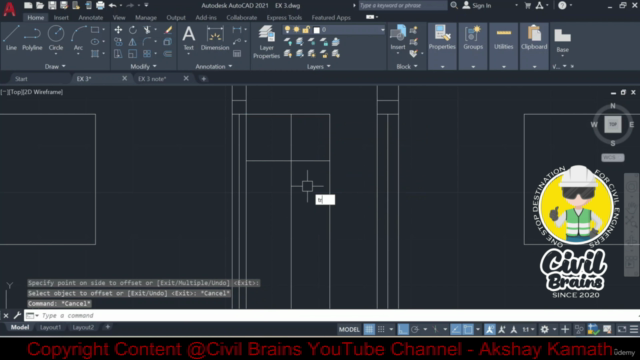Open the Autodesk App Store cart icon

pos(527,5)
